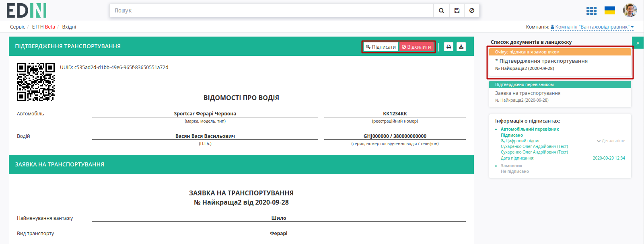This screenshot has width=644, height=244.
Task: Open the user avatar profile
Action: click(x=630, y=10)
